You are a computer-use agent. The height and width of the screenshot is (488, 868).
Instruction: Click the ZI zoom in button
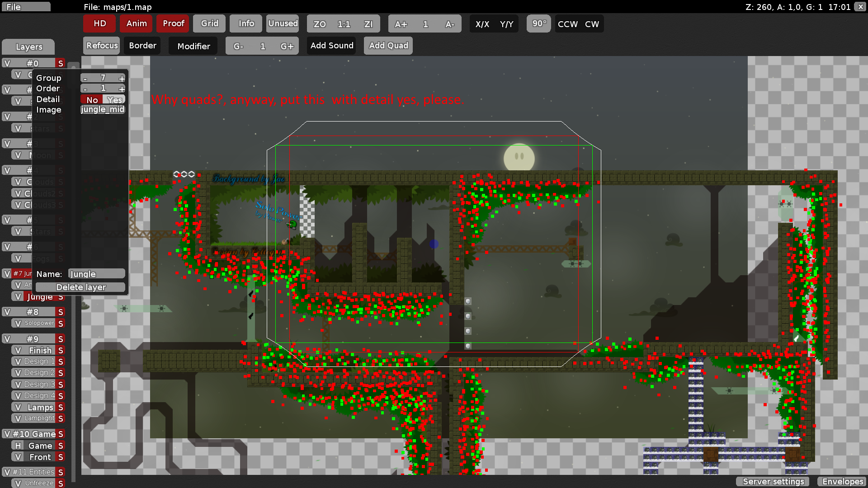click(x=368, y=24)
